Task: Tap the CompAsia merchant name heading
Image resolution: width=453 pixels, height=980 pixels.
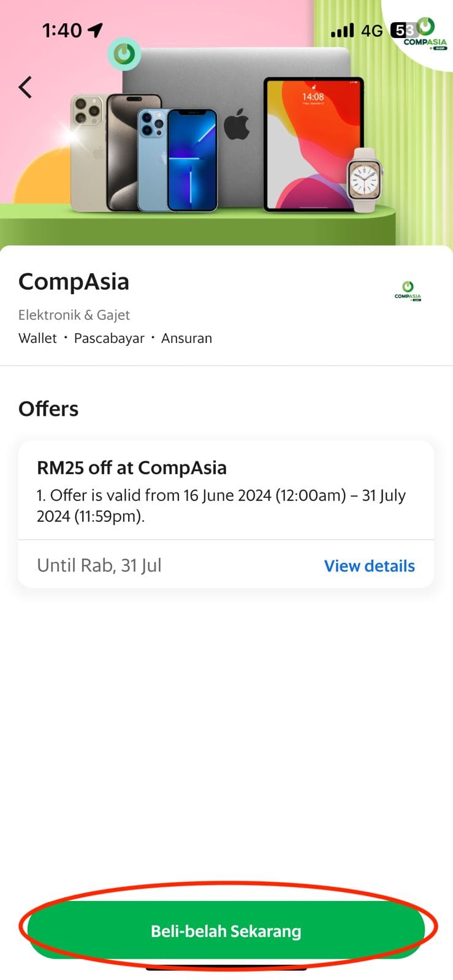Action: (x=74, y=282)
